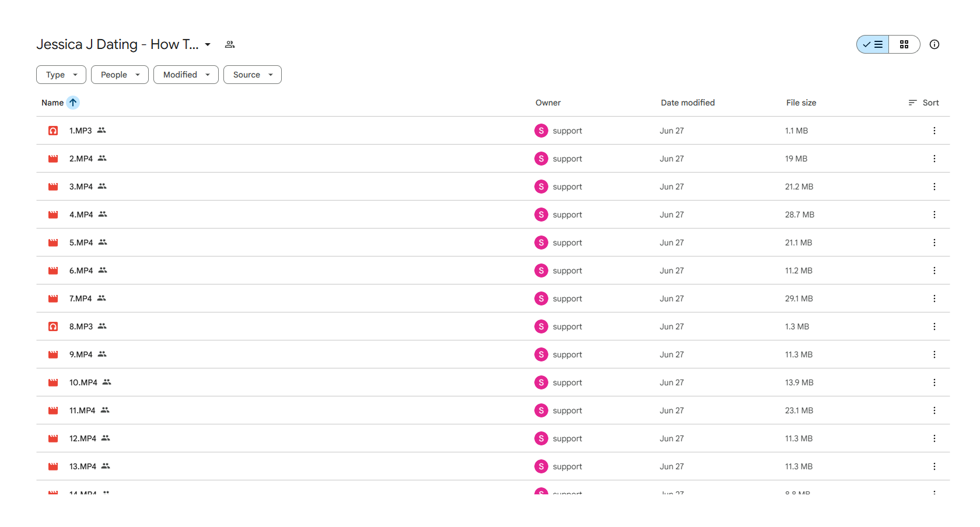Open the 10.MP4 file
Viewport: 980px width, 527px height.
click(x=83, y=382)
